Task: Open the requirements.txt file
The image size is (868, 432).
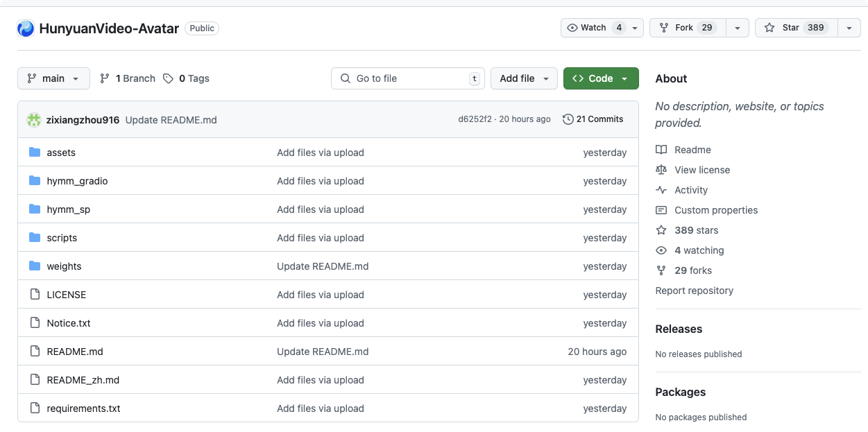Action: click(83, 408)
